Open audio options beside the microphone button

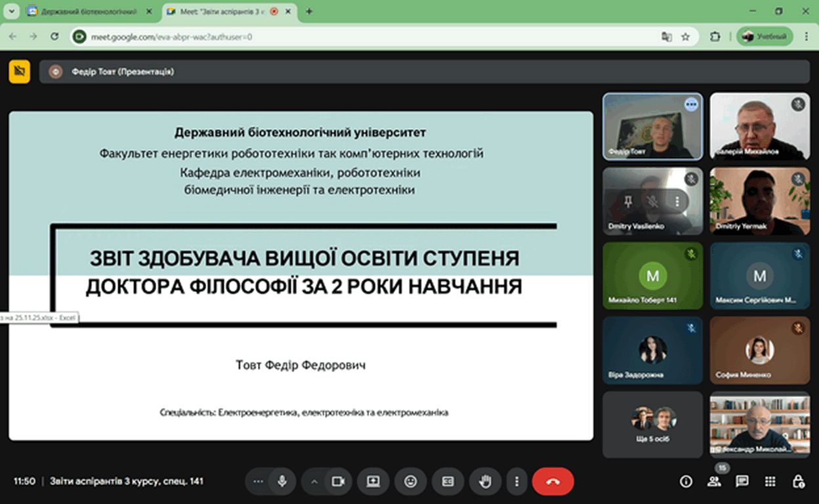(258, 481)
